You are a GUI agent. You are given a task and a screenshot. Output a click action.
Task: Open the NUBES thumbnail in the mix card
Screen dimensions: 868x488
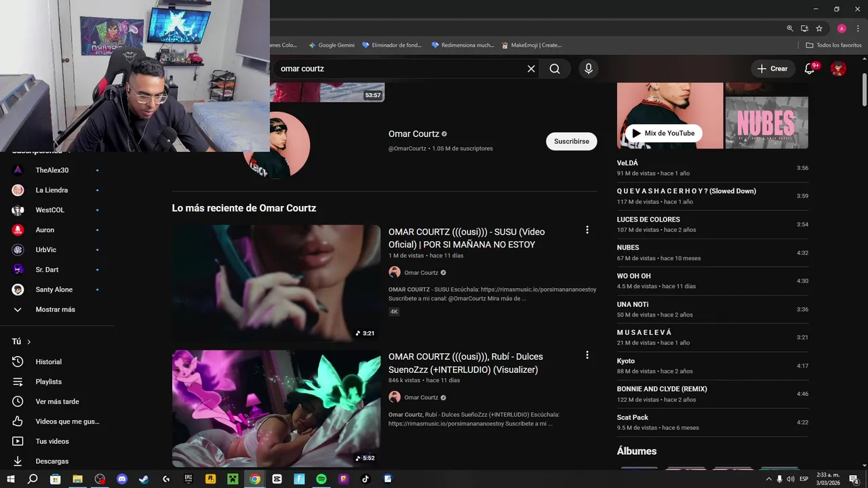pos(766,123)
